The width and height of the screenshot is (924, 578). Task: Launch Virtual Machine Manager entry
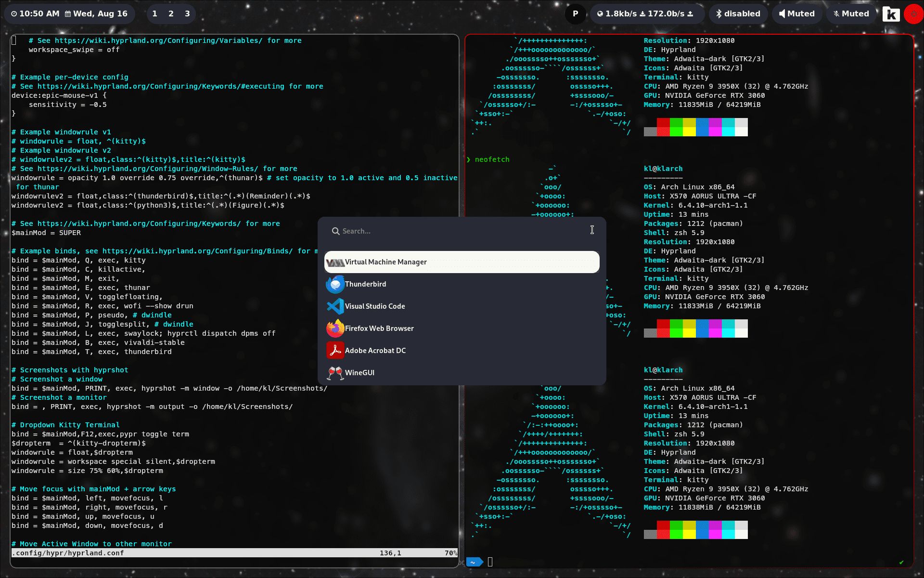click(462, 262)
